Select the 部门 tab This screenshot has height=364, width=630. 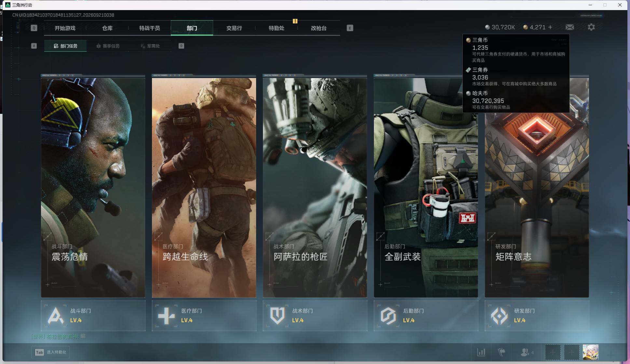(x=192, y=28)
